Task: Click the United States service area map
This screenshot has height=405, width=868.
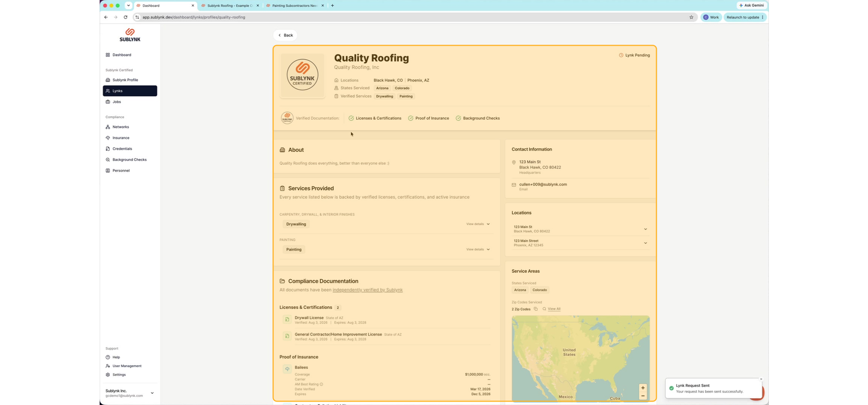Action: (x=580, y=358)
